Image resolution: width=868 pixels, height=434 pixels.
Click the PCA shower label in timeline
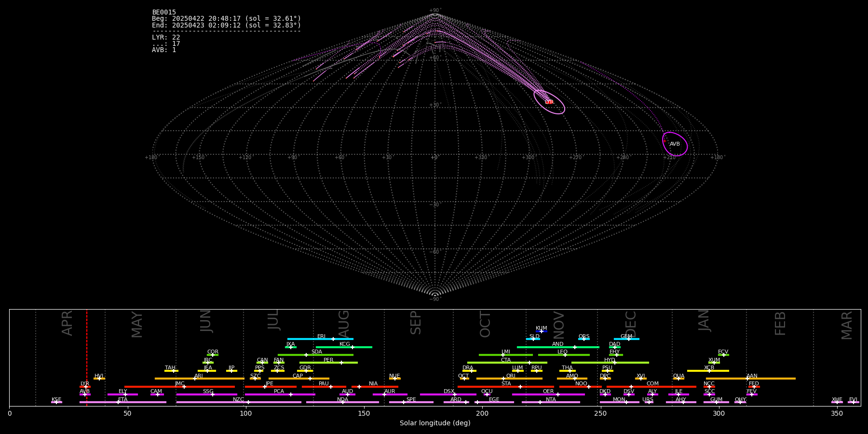point(279,392)
